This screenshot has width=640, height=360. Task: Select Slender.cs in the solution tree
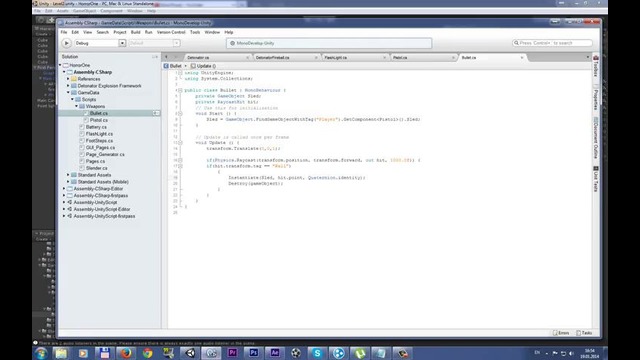tap(96, 168)
